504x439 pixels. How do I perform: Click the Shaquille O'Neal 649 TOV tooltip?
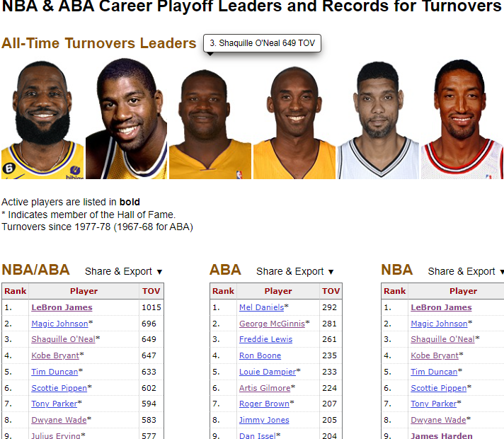click(263, 43)
